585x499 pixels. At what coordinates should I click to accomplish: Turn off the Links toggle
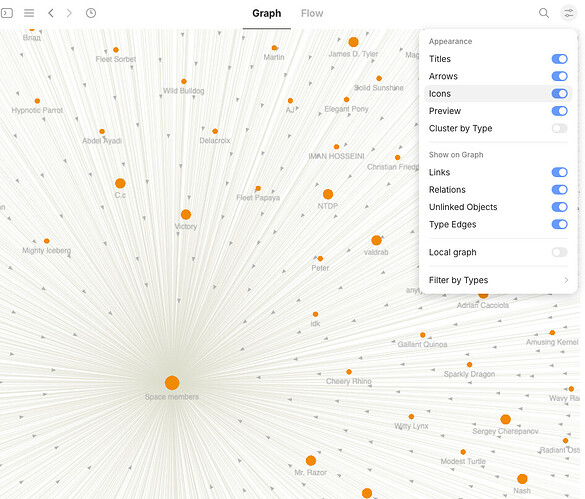click(x=559, y=172)
